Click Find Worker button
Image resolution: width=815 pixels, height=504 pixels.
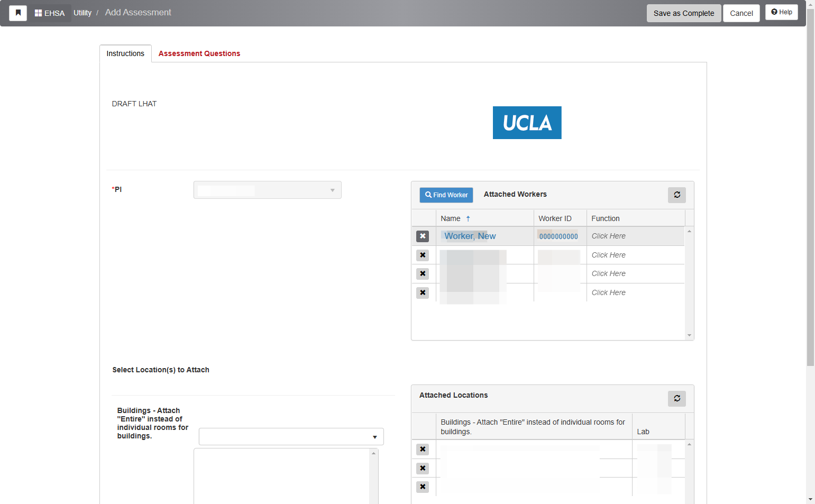[446, 195]
